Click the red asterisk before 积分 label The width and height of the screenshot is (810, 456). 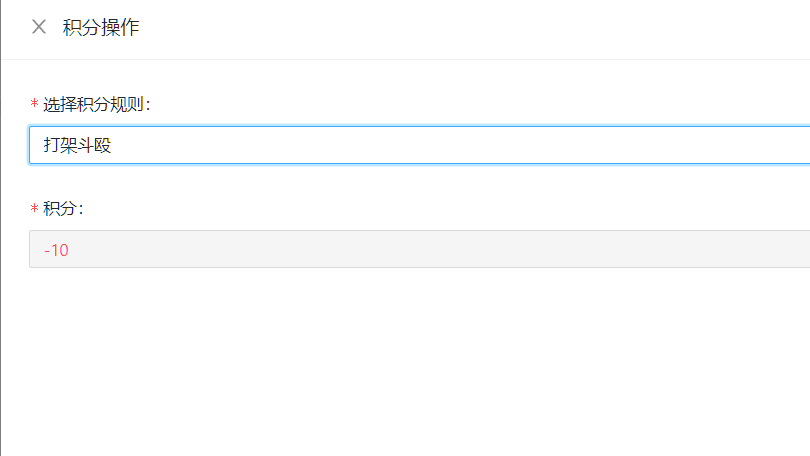(35, 208)
